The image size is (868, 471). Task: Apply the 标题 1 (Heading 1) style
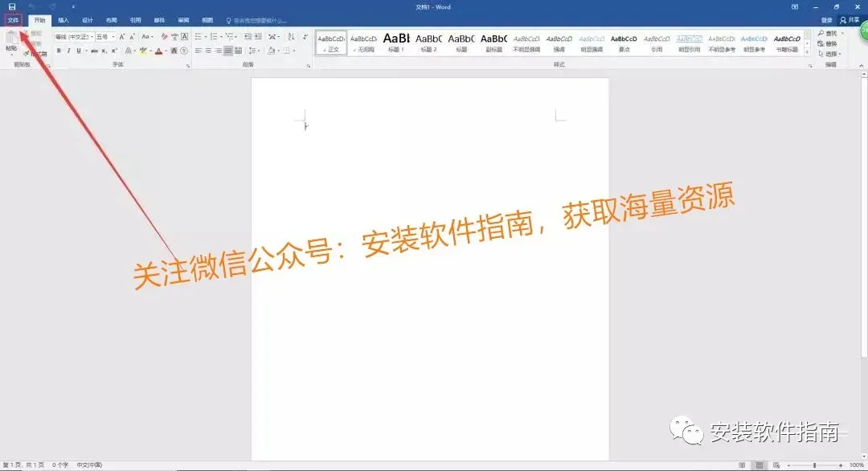click(396, 43)
